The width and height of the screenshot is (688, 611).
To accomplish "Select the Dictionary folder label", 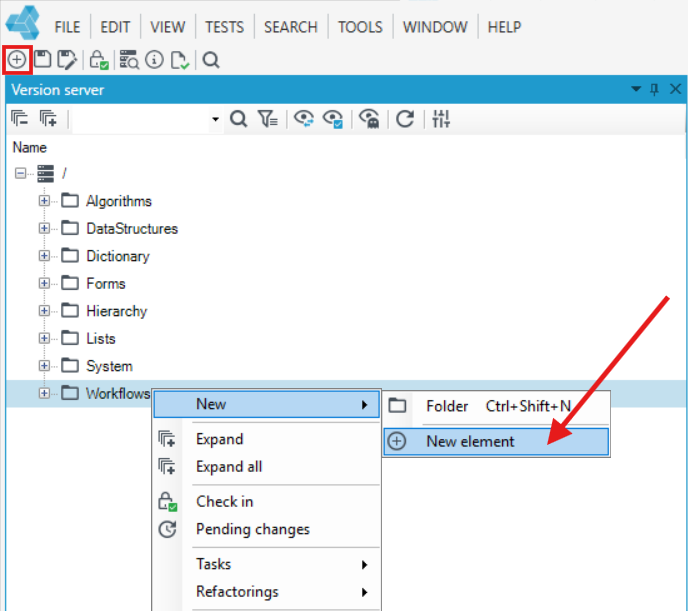I will (x=118, y=256).
